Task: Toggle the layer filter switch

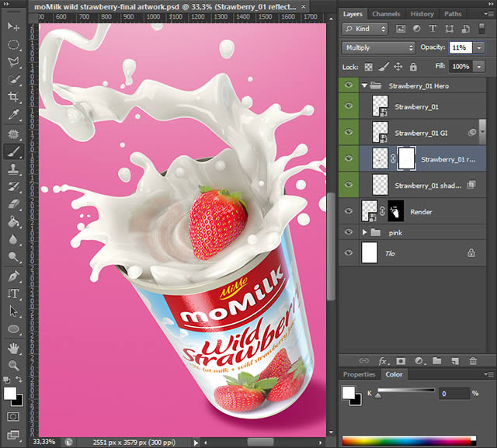Action: [x=481, y=28]
